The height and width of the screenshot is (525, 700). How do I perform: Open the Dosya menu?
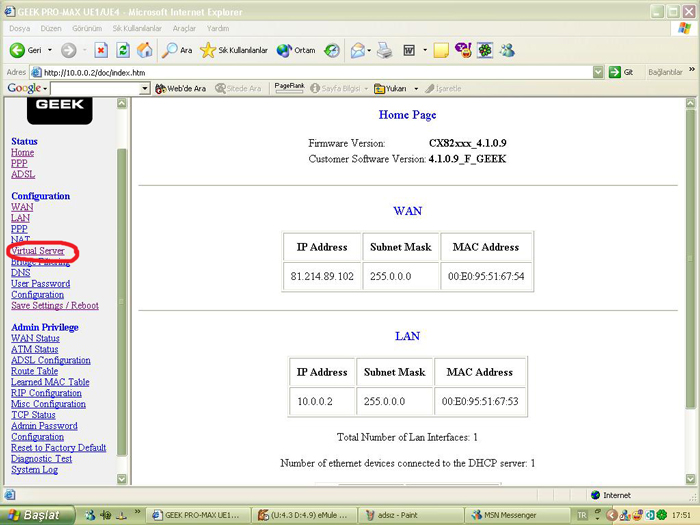coord(20,28)
